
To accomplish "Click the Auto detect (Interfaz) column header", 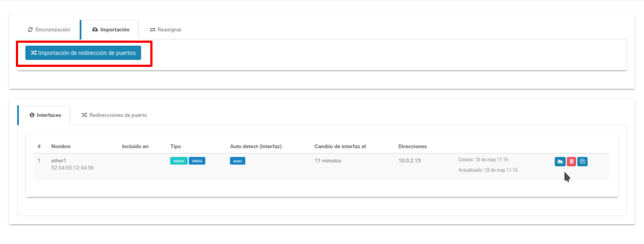I will (256, 146).
